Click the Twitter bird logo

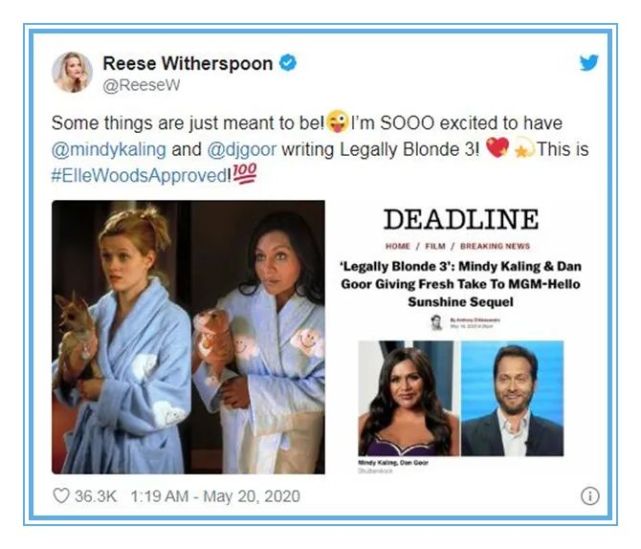coord(589,63)
